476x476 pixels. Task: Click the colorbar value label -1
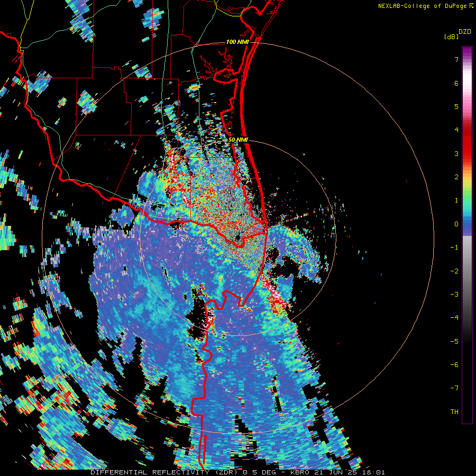pyautogui.click(x=454, y=248)
